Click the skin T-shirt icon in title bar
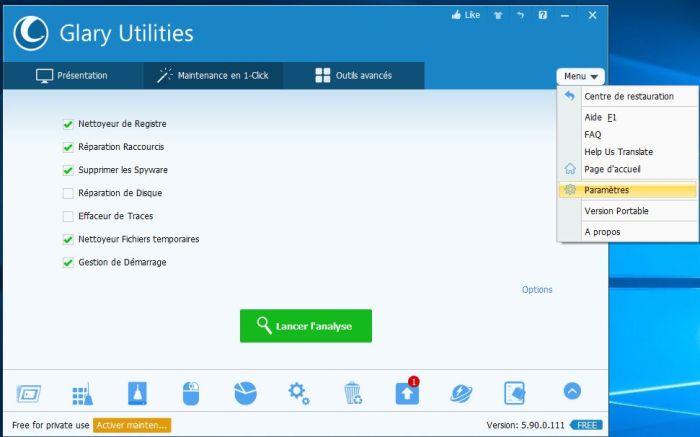Image resolution: width=700 pixels, height=437 pixels. (x=498, y=16)
